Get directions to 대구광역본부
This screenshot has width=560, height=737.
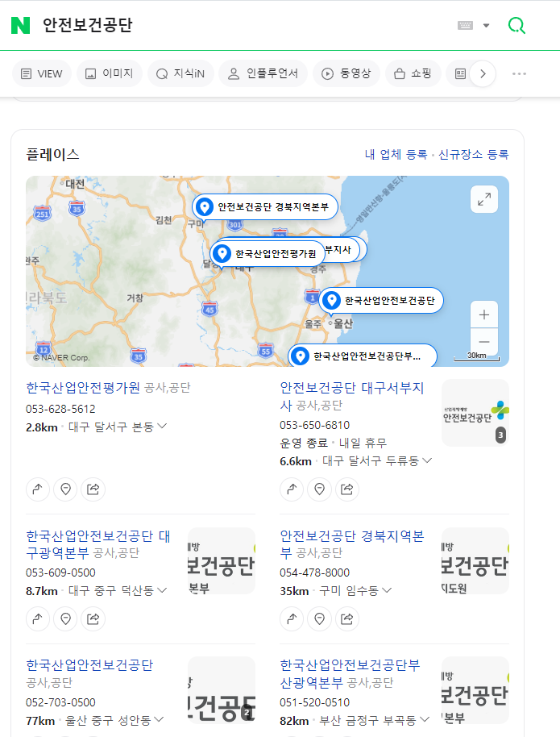coord(38,619)
